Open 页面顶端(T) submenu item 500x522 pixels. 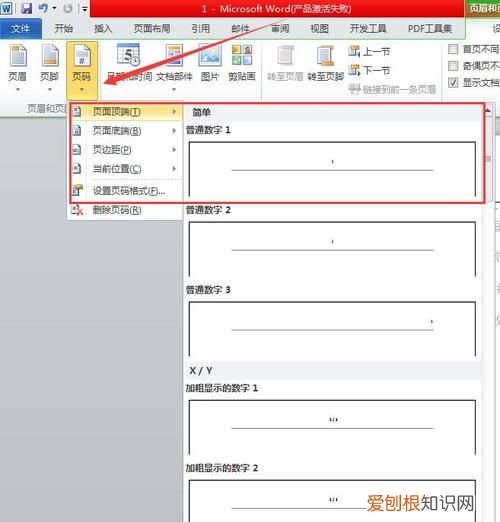coord(126,112)
